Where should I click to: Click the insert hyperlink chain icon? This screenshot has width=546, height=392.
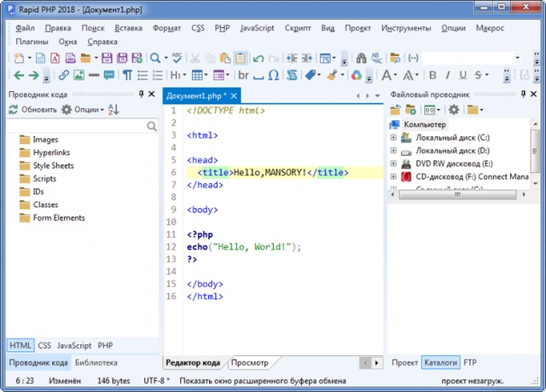(x=64, y=75)
